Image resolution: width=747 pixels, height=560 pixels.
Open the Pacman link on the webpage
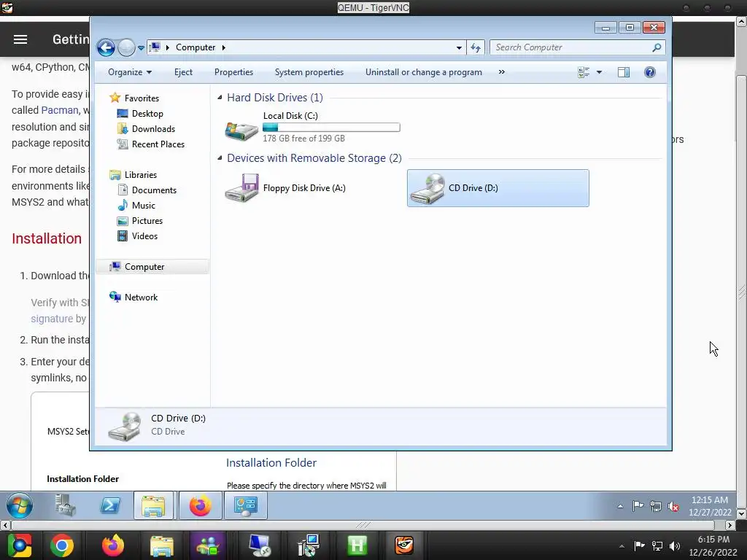click(60, 110)
